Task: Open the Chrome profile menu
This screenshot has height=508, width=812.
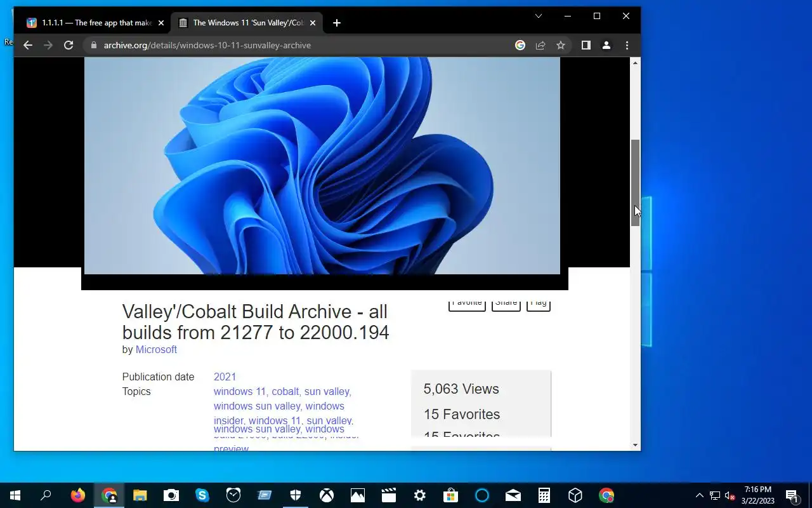Action: [x=606, y=45]
